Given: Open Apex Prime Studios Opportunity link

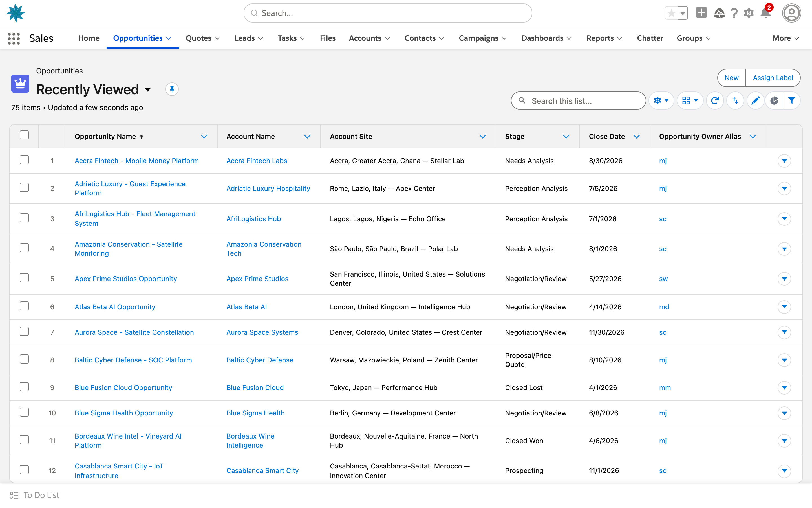Looking at the screenshot, I should 125,279.
